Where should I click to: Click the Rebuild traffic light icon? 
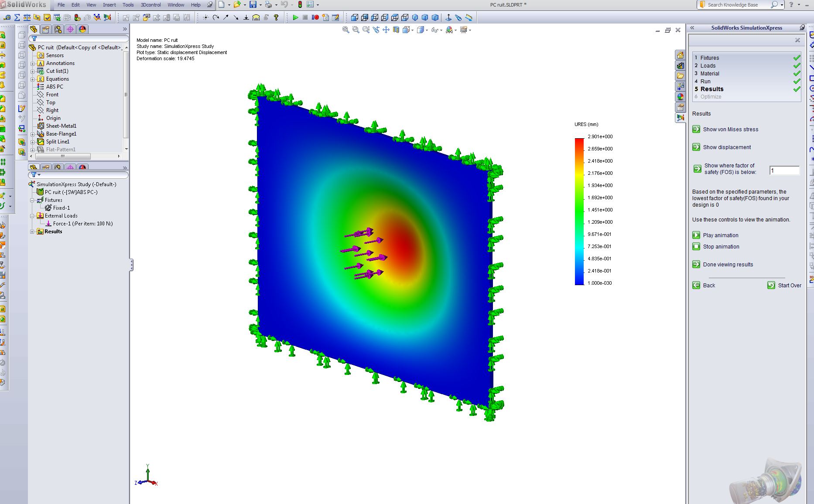300,5
